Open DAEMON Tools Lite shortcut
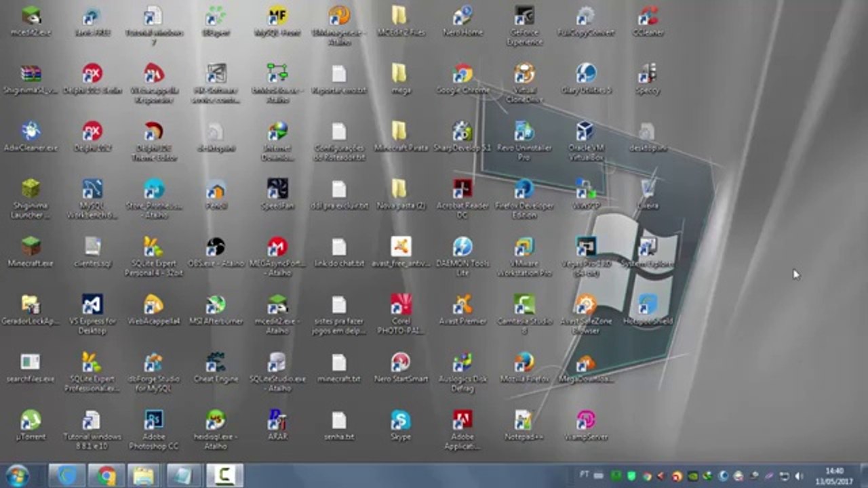Image resolution: width=868 pixels, height=488 pixels. (462, 257)
